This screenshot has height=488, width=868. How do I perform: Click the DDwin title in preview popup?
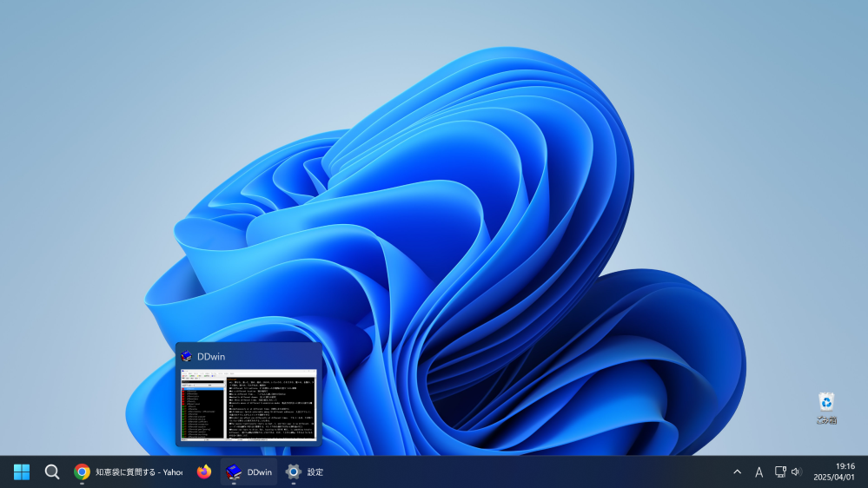(x=211, y=357)
